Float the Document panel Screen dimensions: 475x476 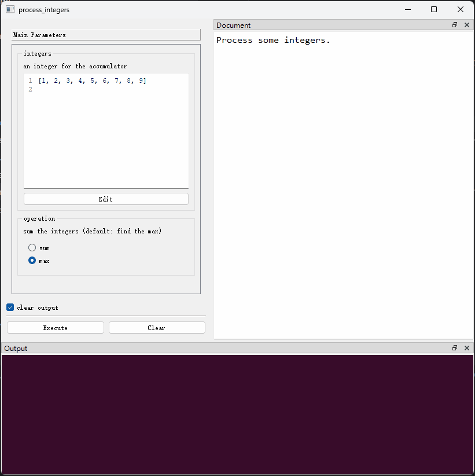tap(454, 25)
